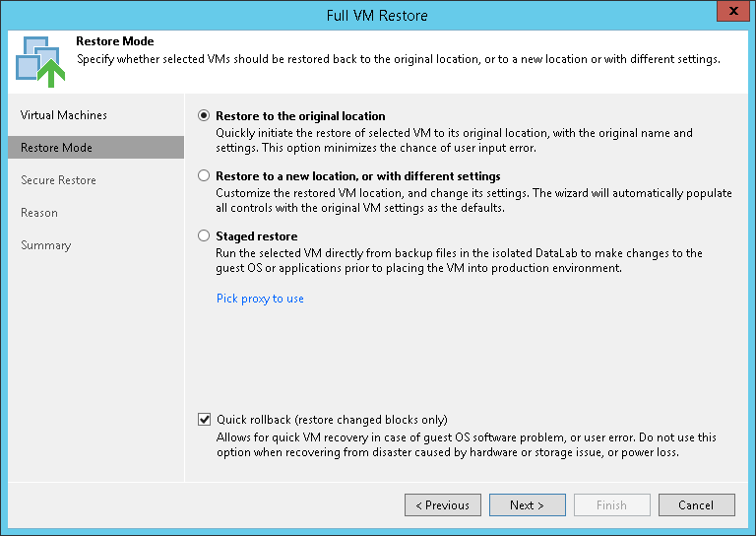The width and height of the screenshot is (756, 536).
Task: Cancel the restore wizard
Action: point(696,505)
